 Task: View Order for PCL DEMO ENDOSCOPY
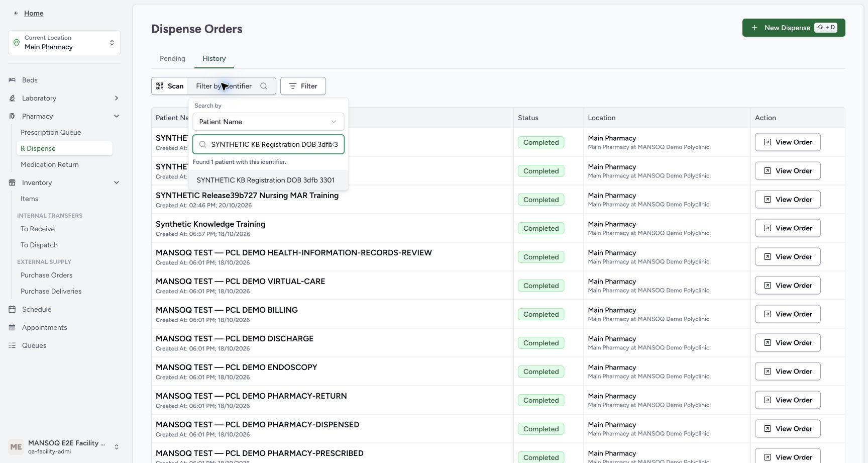tap(788, 372)
